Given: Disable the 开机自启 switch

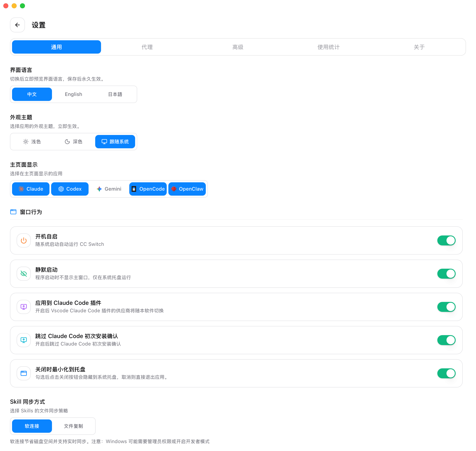Looking at the screenshot, I should point(446,240).
